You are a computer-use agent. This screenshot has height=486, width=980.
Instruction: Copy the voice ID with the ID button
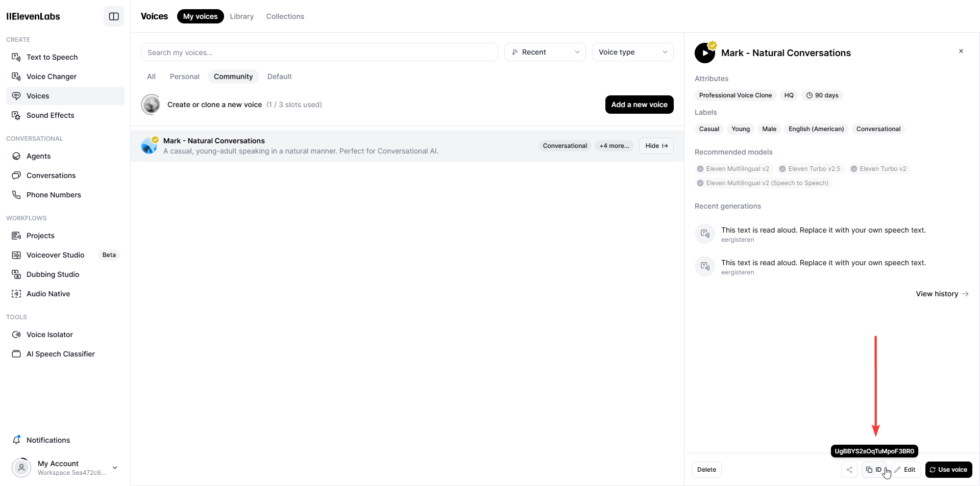(x=874, y=470)
